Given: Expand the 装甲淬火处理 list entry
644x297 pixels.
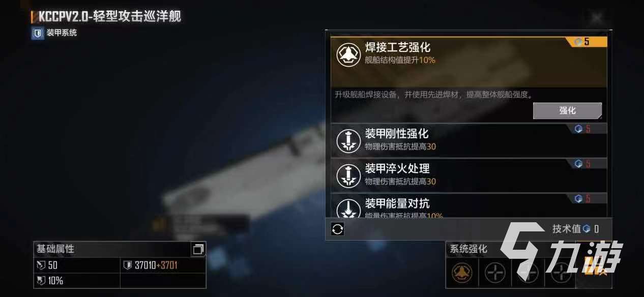Looking at the screenshot, I should (469, 175).
